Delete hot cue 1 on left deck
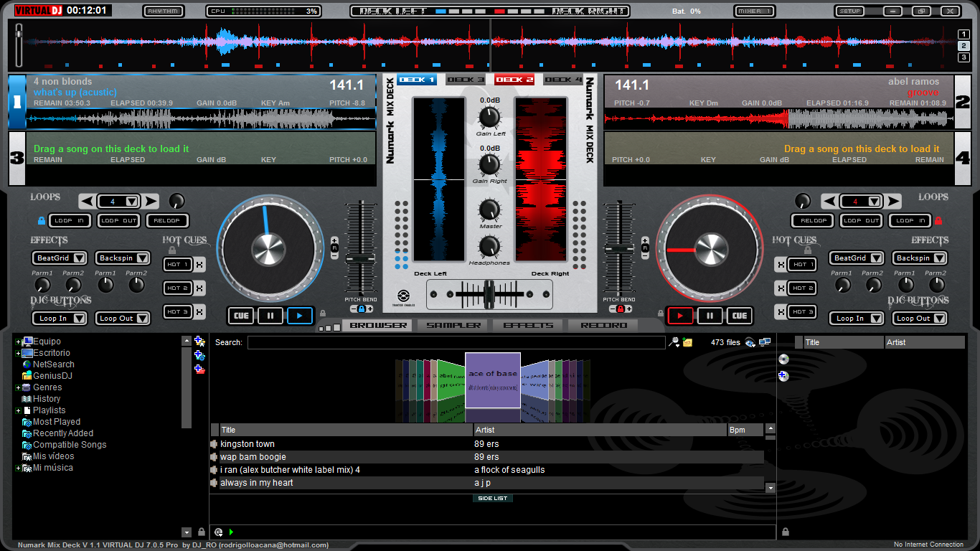 [199, 265]
